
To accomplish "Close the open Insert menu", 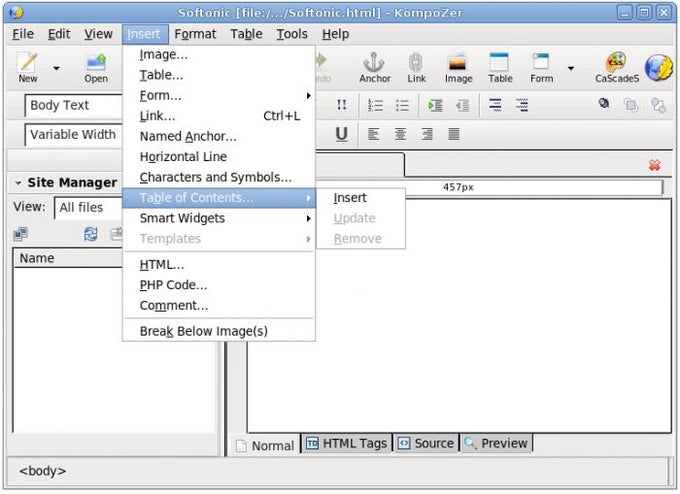I will click(144, 34).
